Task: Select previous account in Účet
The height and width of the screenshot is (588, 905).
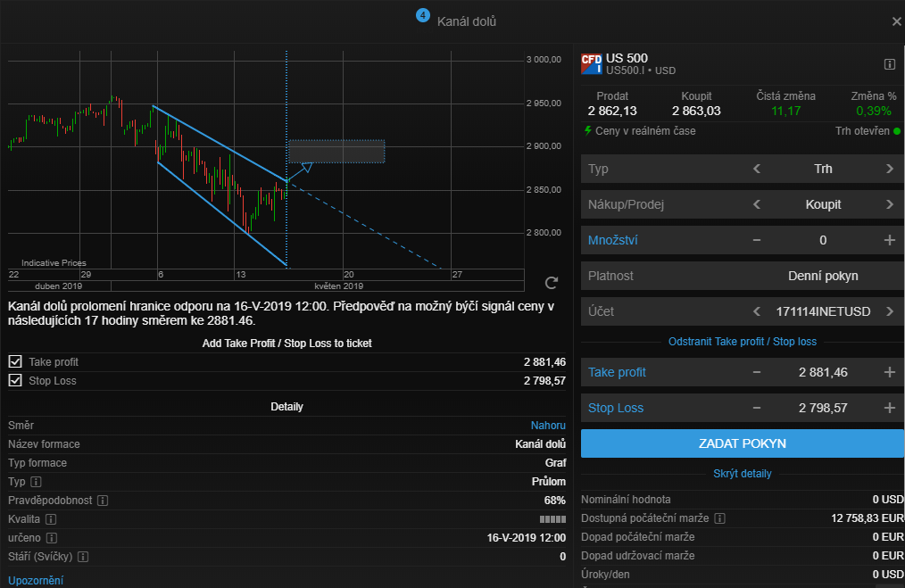Action: pos(757,311)
